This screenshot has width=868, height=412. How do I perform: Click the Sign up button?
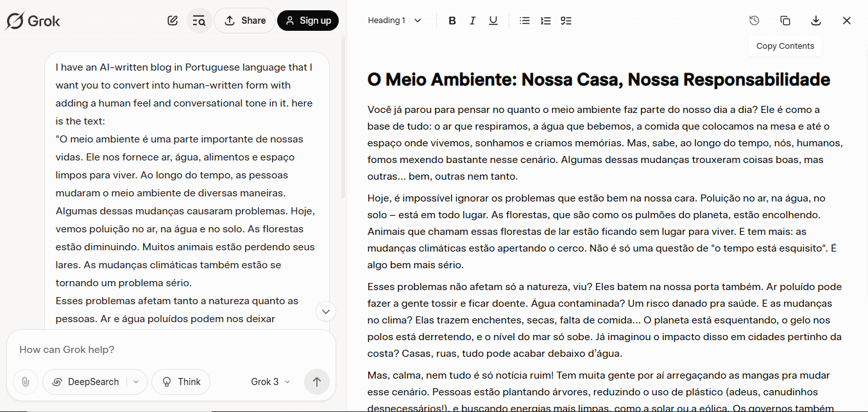(x=308, y=21)
